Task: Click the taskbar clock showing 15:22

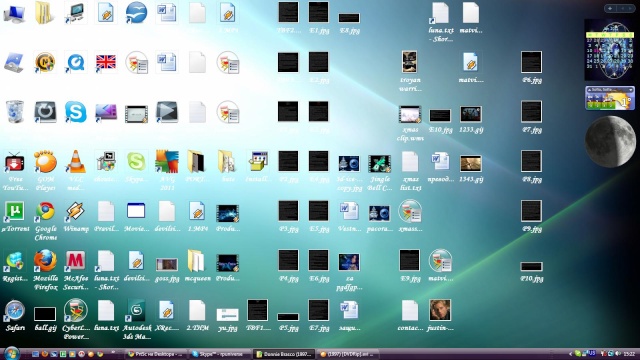Action: tap(629, 354)
